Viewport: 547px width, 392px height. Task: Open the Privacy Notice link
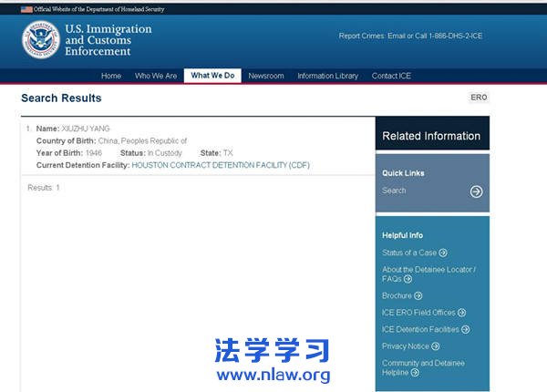tap(406, 346)
